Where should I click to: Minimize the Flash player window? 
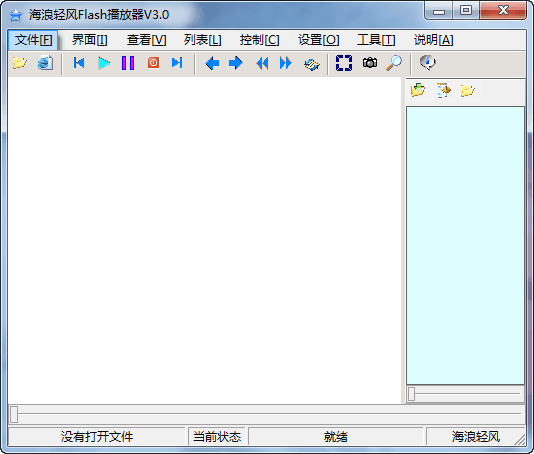point(439,11)
